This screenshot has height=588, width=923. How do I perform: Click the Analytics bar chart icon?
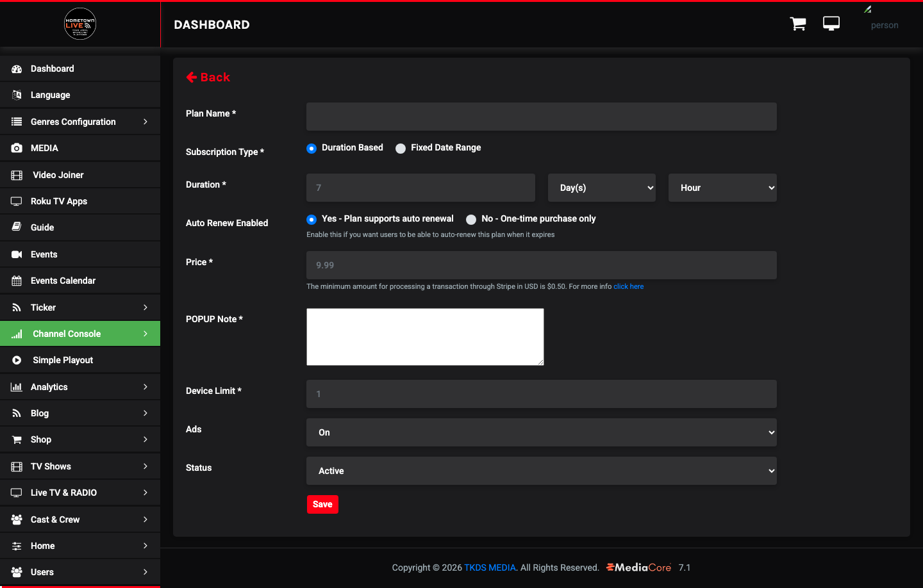tap(17, 387)
